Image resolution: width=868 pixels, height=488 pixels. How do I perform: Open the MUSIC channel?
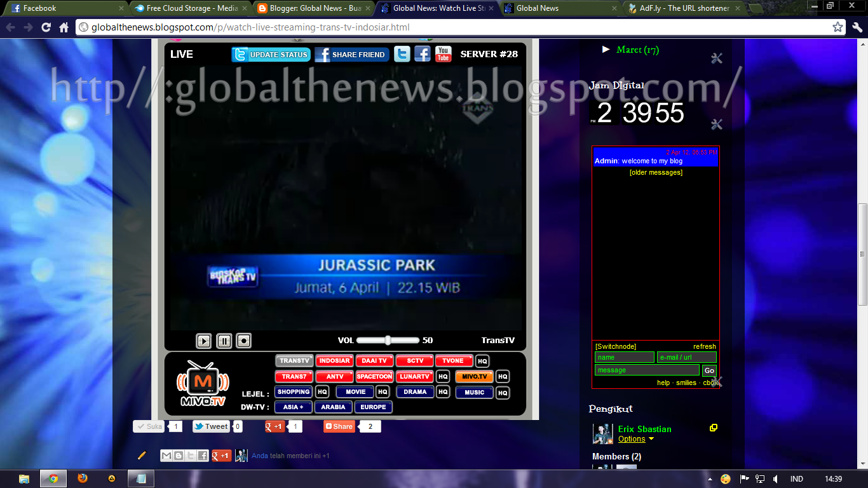(x=474, y=393)
